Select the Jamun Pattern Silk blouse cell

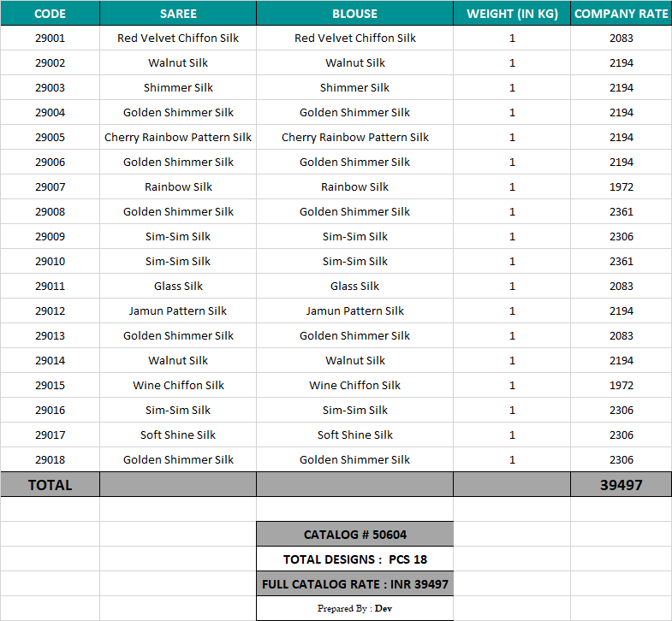[354, 311]
